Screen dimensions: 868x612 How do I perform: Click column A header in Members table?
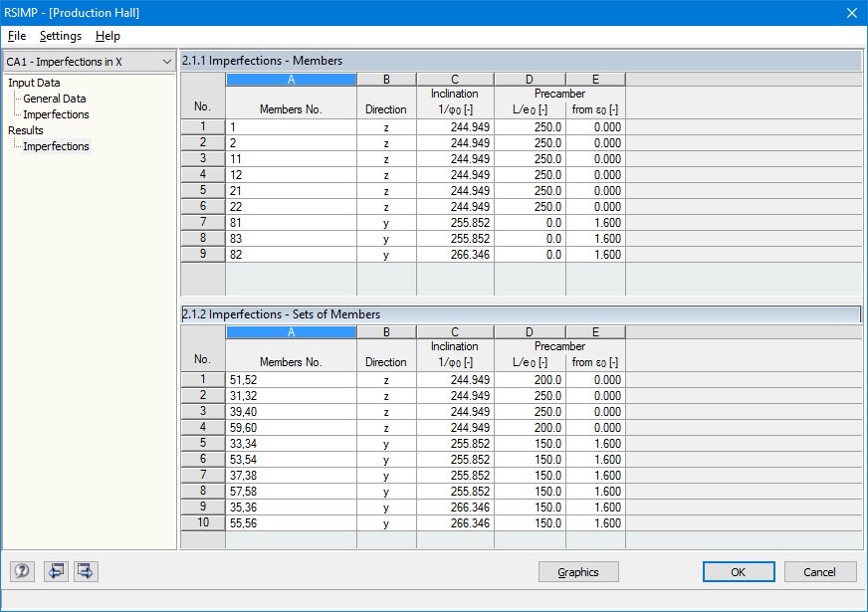292,80
